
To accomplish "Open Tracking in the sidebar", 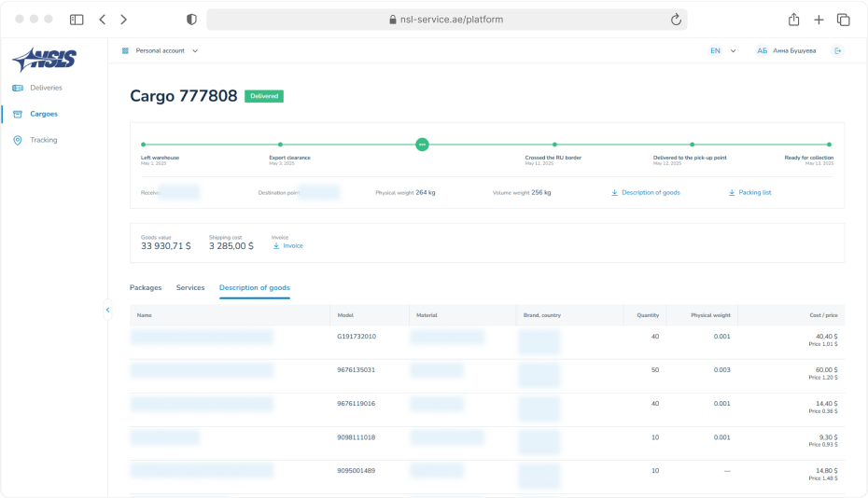I will [x=35, y=140].
